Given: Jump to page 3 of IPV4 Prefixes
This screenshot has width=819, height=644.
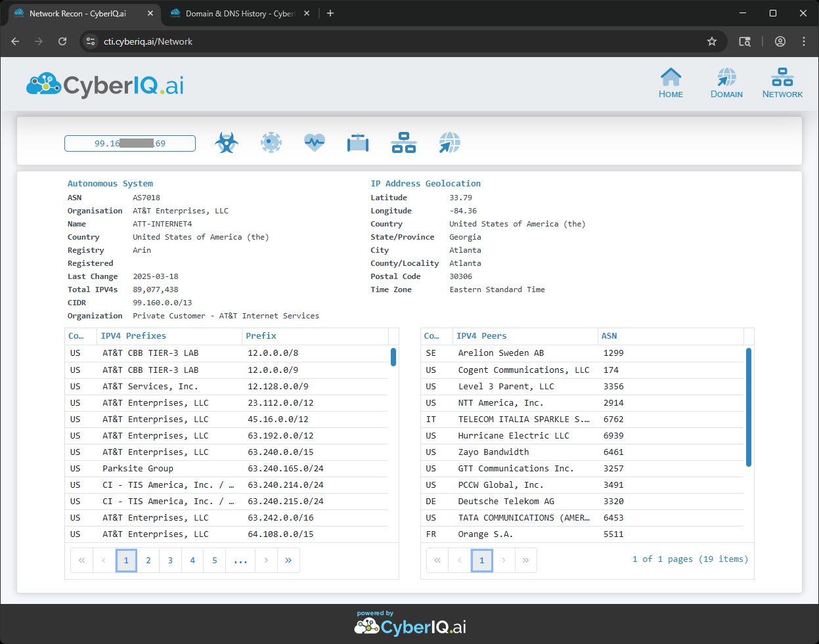Looking at the screenshot, I should [170, 560].
